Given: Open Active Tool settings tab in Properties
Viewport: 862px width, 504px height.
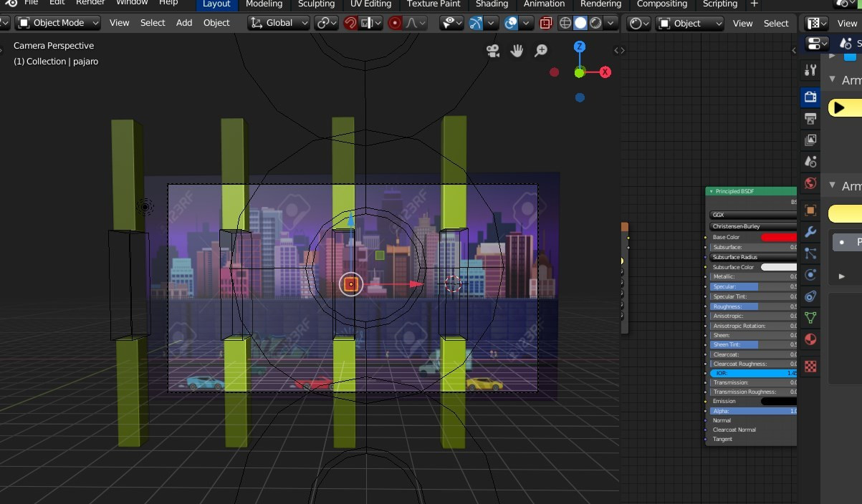Looking at the screenshot, I should point(810,70).
